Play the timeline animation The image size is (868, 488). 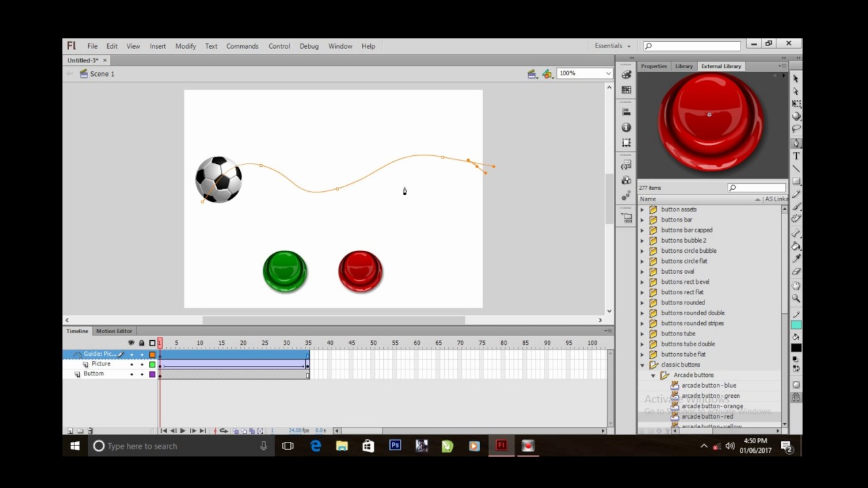(x=182, y=431)
